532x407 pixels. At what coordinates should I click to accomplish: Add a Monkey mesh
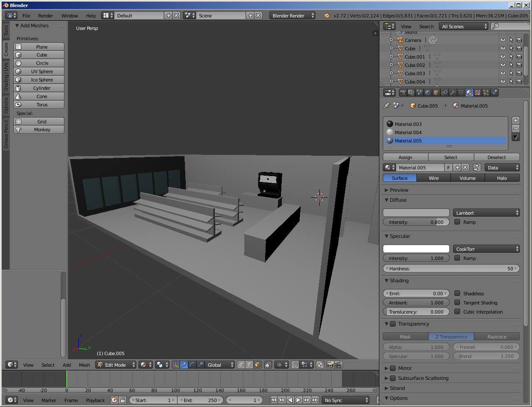(39, 130)
